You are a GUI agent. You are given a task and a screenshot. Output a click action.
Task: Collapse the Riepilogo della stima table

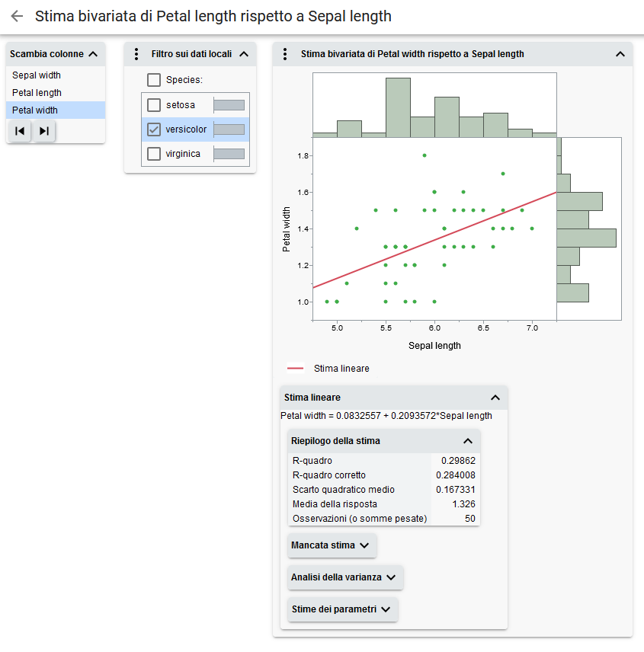click(468, 441)
